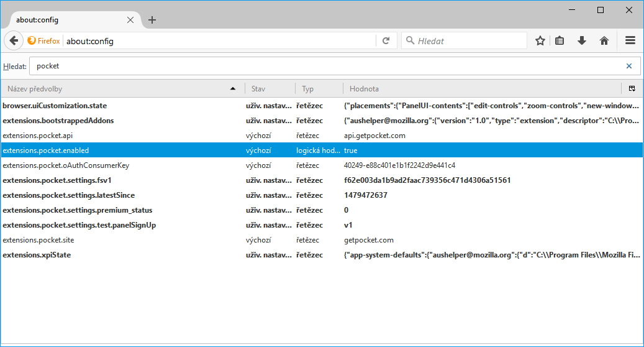
Task: Select extensions.pocket.settings.premium_status preference
Action: 322,210
